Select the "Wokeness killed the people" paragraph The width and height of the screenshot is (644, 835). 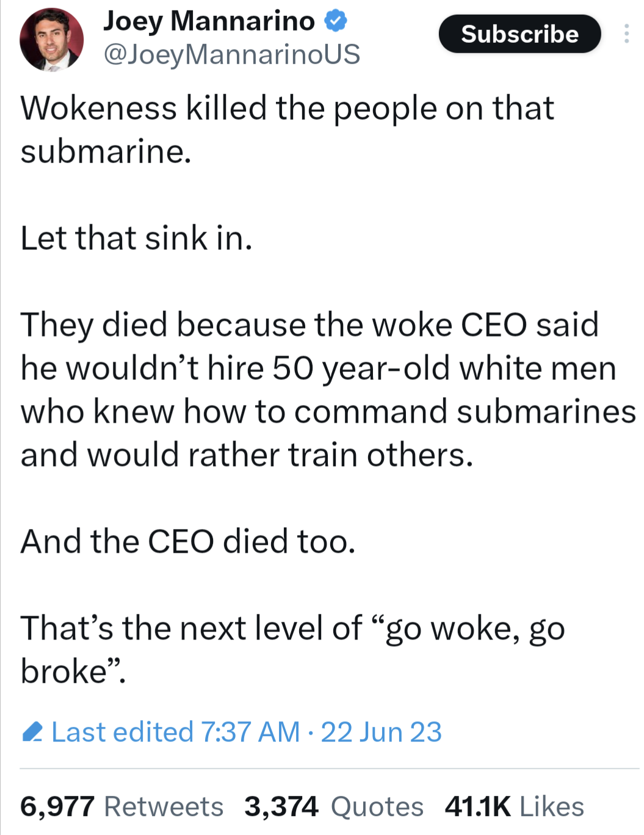(x=288, y=129)
